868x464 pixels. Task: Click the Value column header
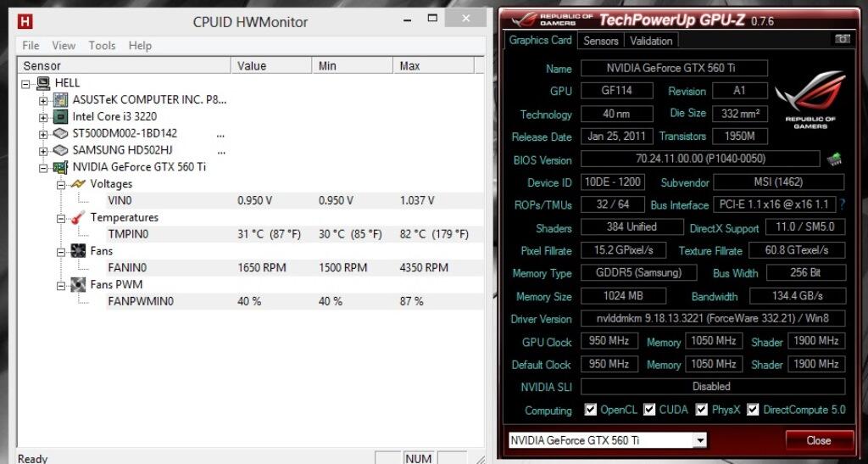pyautogui.click(x=271, y=66)
